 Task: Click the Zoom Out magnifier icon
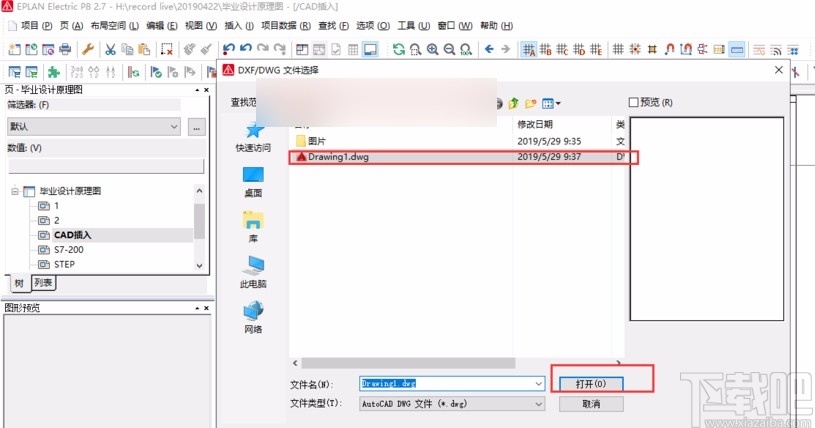tap(449, 49)
